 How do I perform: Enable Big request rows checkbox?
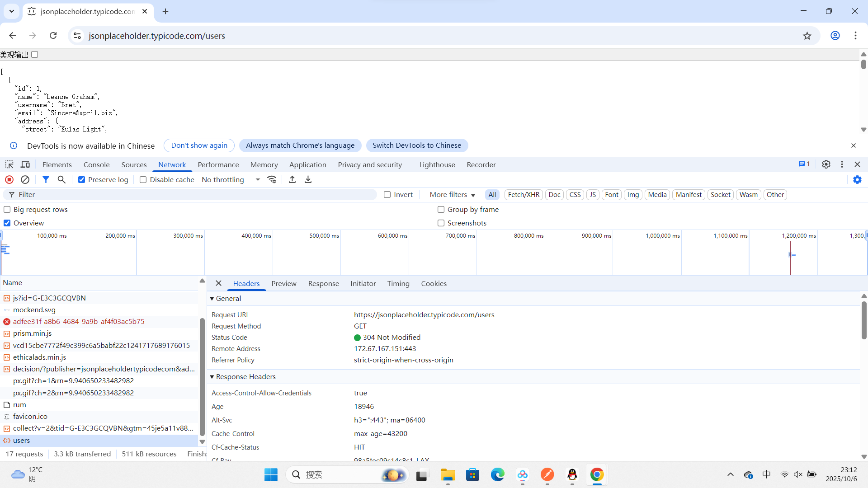point(7,209)
